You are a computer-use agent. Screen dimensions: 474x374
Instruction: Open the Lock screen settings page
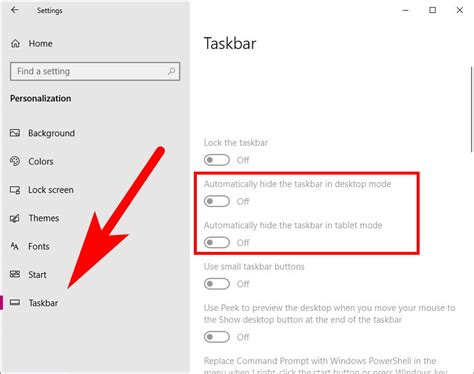(x=51, y=190)
